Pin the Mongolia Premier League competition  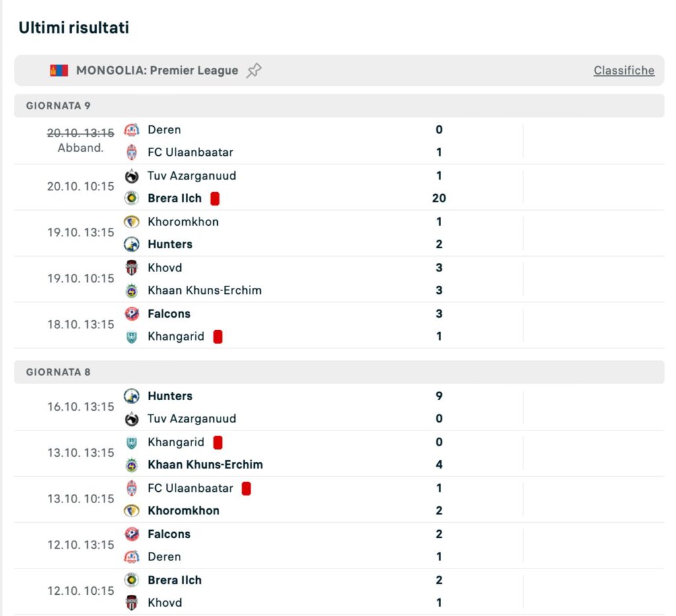[253, 71]
